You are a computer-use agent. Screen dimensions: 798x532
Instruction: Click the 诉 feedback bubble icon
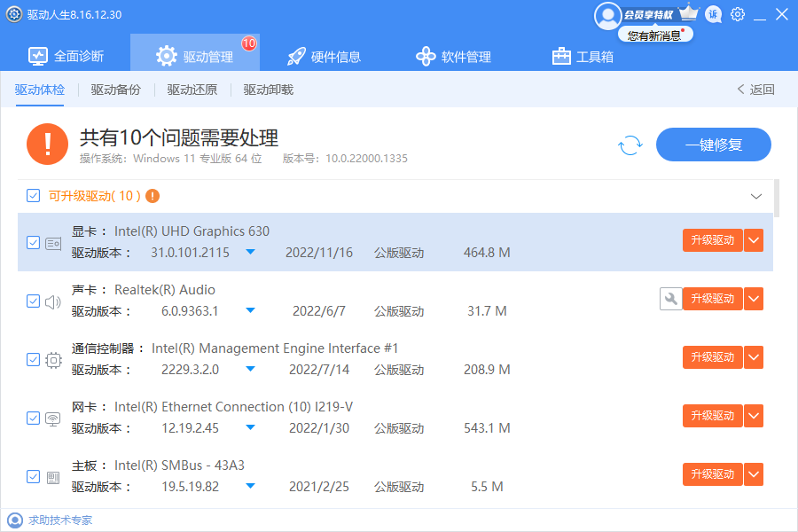point(713,14)
